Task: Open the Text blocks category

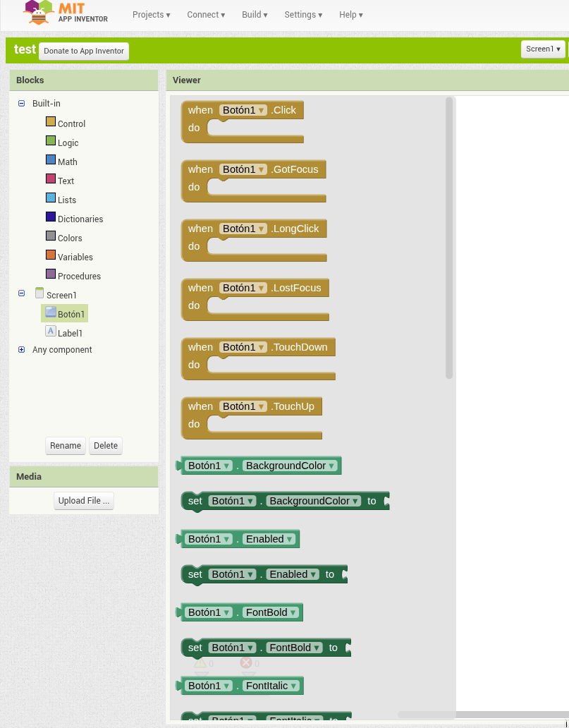Action: coord(66,181)
